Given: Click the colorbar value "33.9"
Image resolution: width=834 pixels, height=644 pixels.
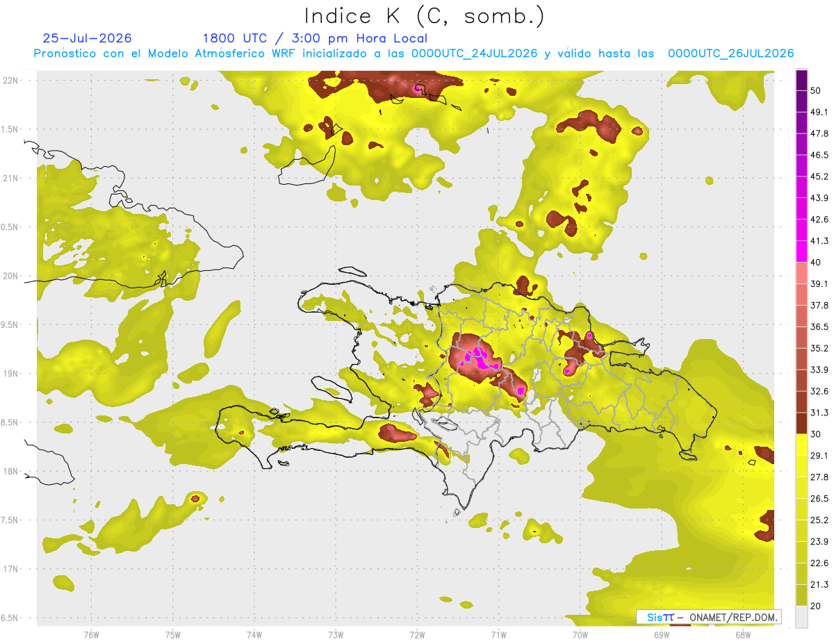Looking at the screenshot, I should tap(819, 370).
